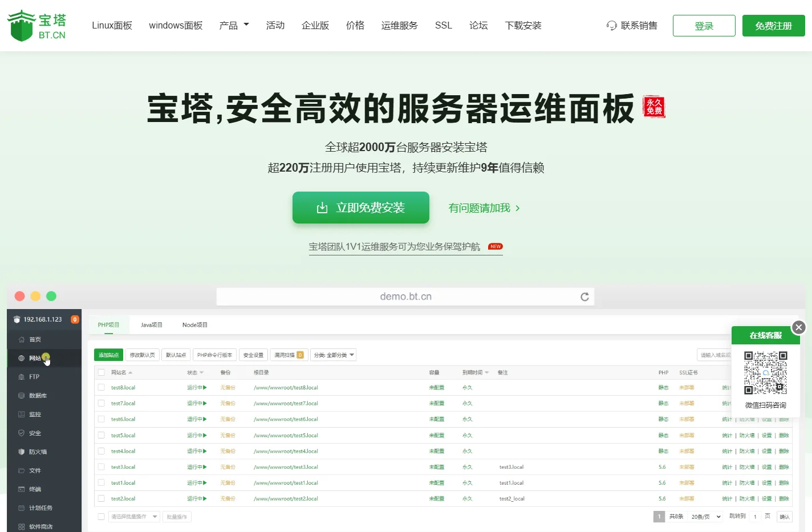Close the 在线客服 popup

coord(799,327)
